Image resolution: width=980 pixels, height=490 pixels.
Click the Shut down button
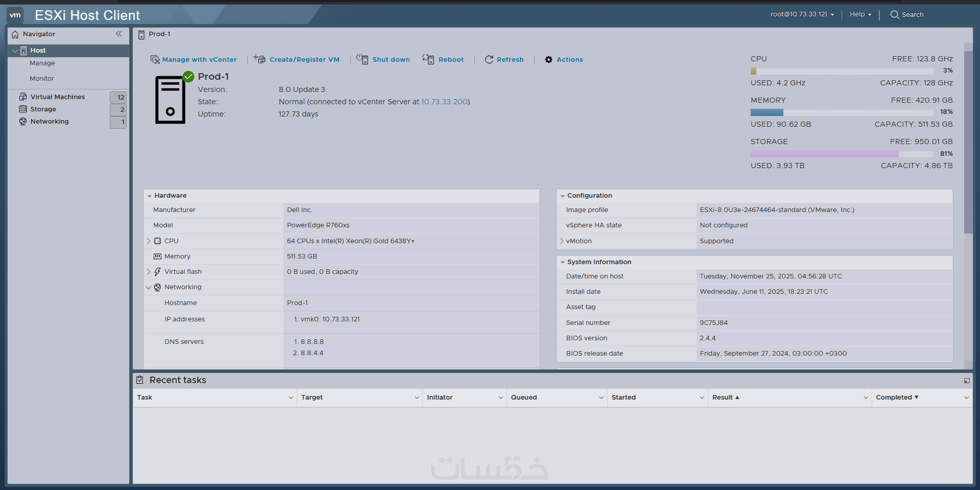(x=383, y=60)
